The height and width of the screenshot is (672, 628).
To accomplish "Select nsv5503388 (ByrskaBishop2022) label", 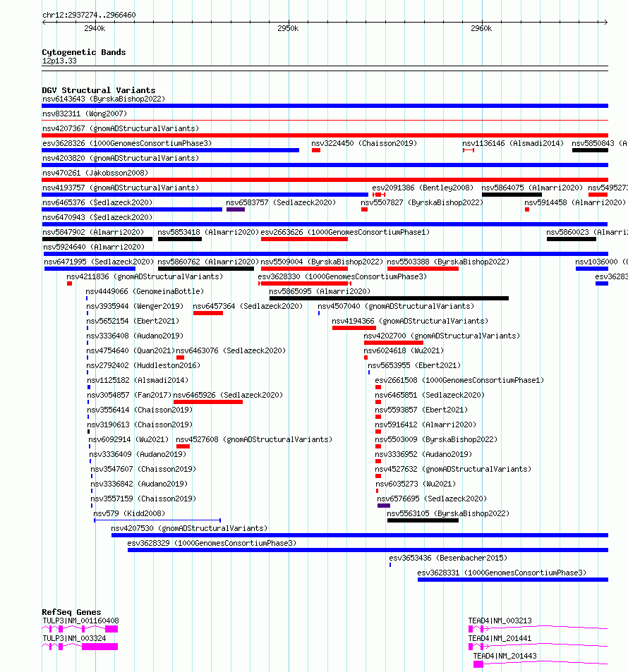I will [448, 262].
